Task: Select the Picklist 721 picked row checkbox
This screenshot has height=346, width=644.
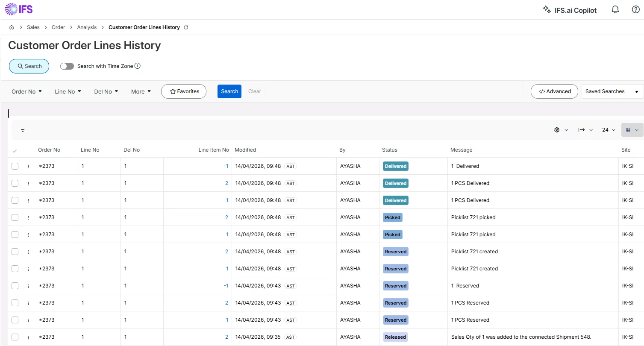Action: click(15, 217)
